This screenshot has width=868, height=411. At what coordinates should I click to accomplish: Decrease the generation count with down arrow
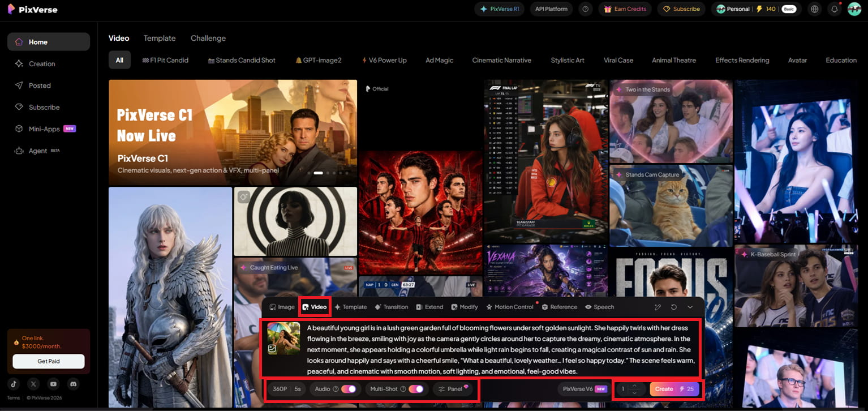635,392
